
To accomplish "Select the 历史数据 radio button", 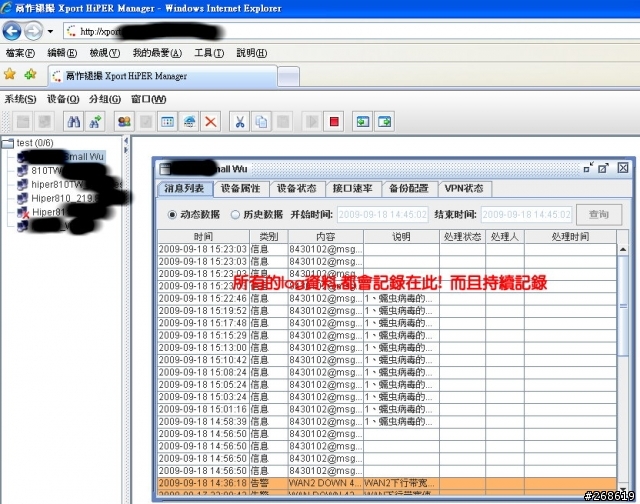I will 235,215.
